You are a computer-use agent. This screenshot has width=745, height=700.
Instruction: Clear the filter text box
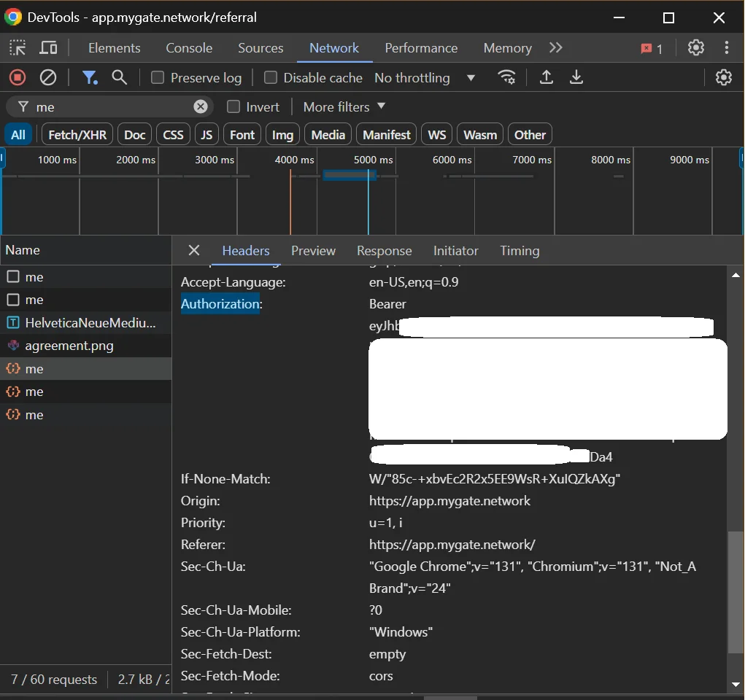pos(201,107)
